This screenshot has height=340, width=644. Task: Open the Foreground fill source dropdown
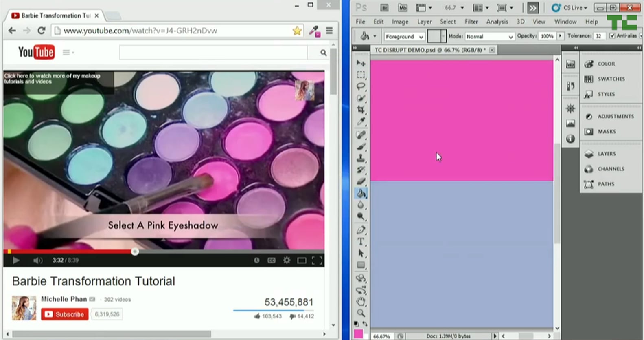[404, 36]
